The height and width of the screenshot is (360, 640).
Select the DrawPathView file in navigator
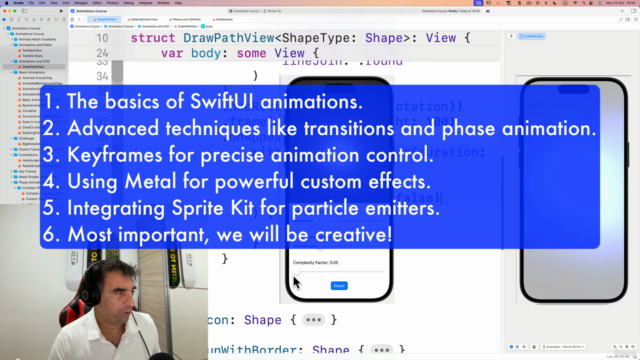pyautogui.click(x=33, y=67)
